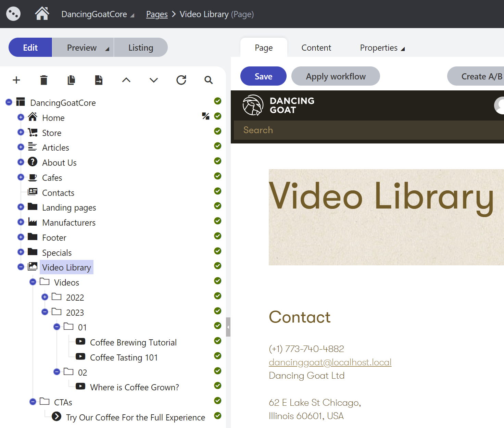Refresh the content tree

pos(181,80)
